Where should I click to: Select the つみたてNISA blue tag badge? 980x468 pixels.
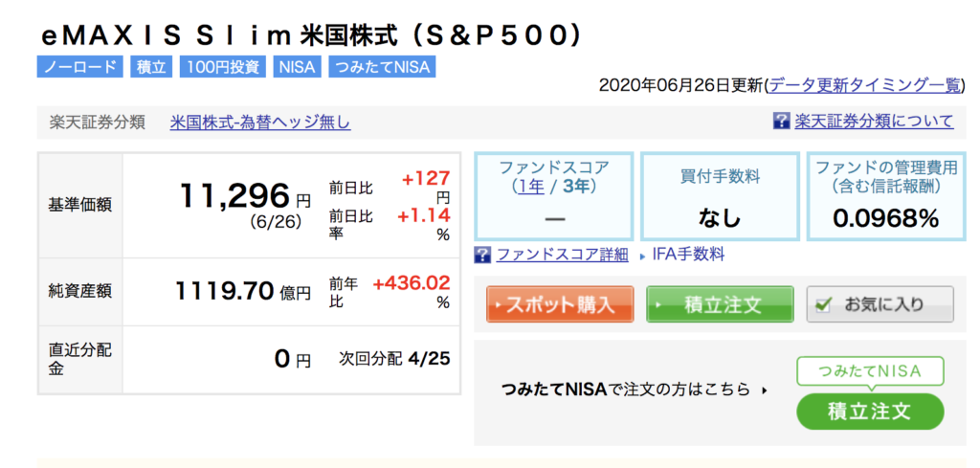tap(382, 67)
